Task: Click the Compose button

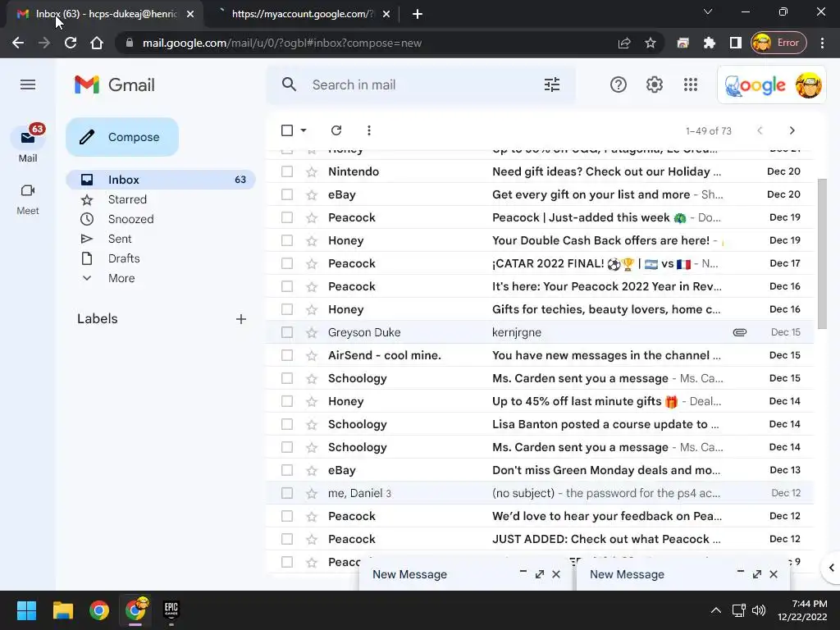Action: pos(122,137)
